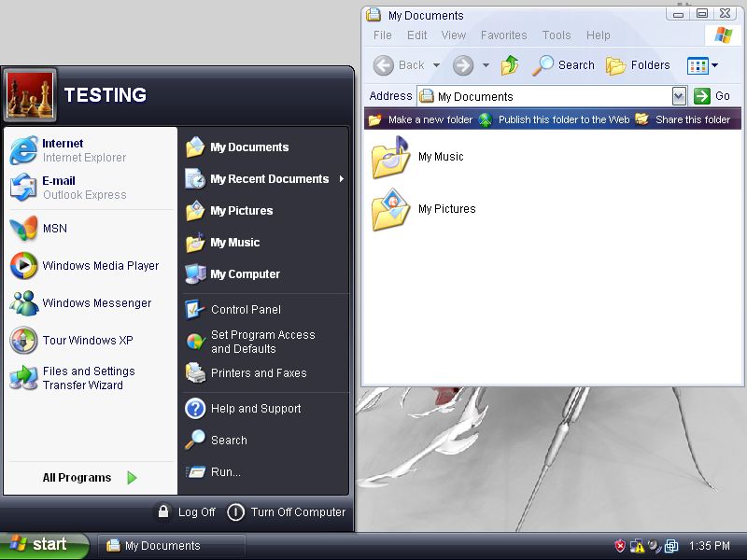The height and width of the screenshot is (560, 747).
Task: Open the View menu in My Documents
Action: tap(453, 35)
